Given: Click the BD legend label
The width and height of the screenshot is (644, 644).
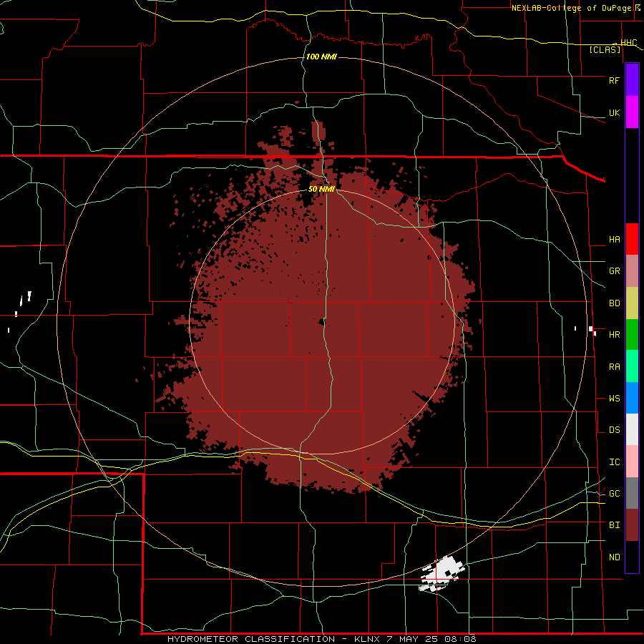Looking at the screenshot, I should point(614,303).
